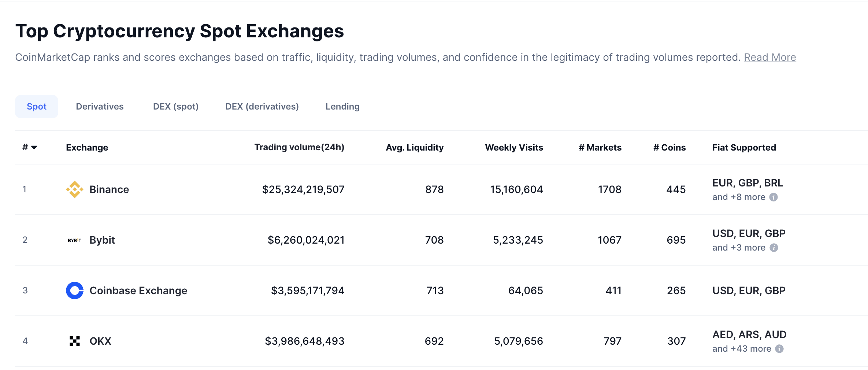This screenshot has height=370, width=868.
Task: Click Binance markets count 1708
Action: click(x=610, y=189)
